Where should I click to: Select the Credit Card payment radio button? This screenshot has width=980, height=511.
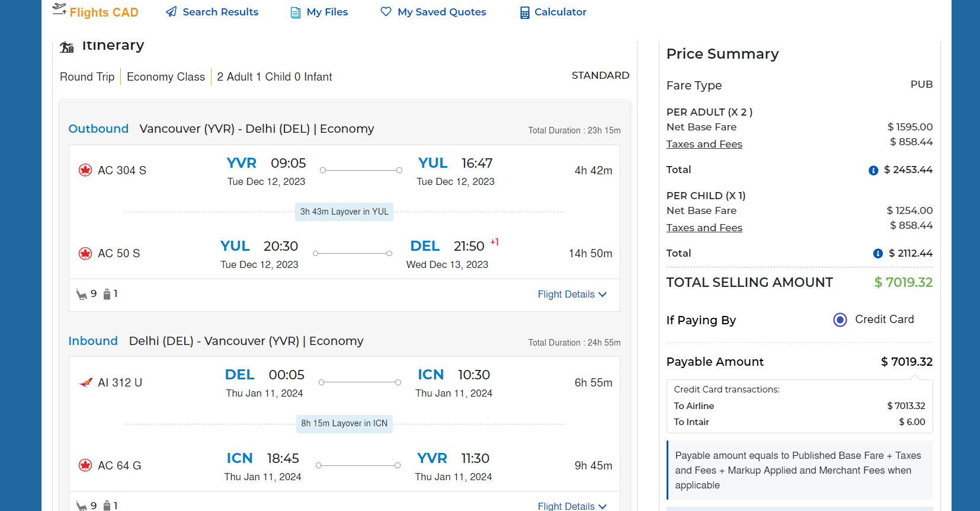click(x=840, y=320)
